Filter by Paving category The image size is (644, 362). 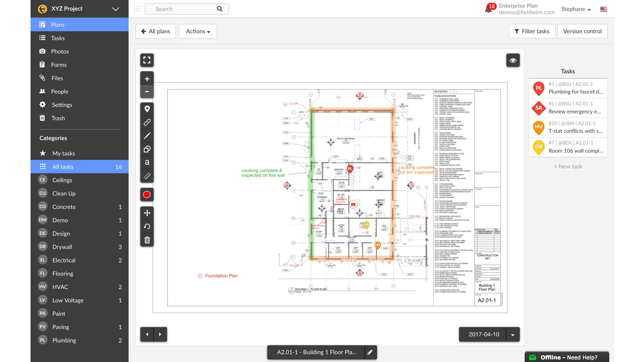(x=79, y=327)
